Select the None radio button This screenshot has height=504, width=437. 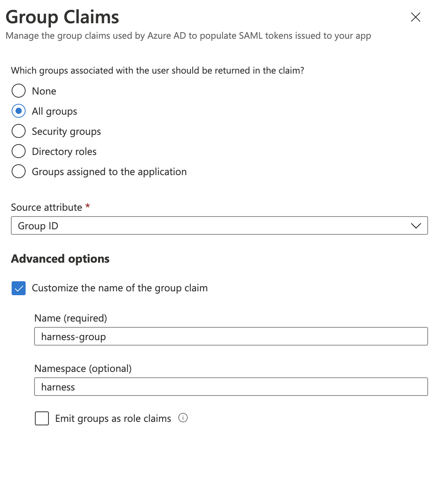[19, 91]
